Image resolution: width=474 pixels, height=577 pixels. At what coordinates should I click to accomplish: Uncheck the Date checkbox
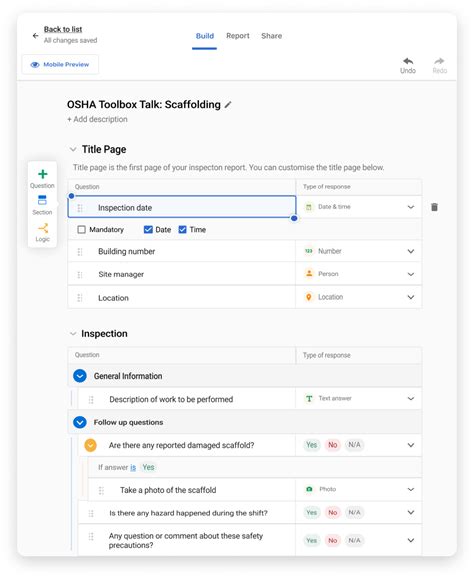coord(148,230)
